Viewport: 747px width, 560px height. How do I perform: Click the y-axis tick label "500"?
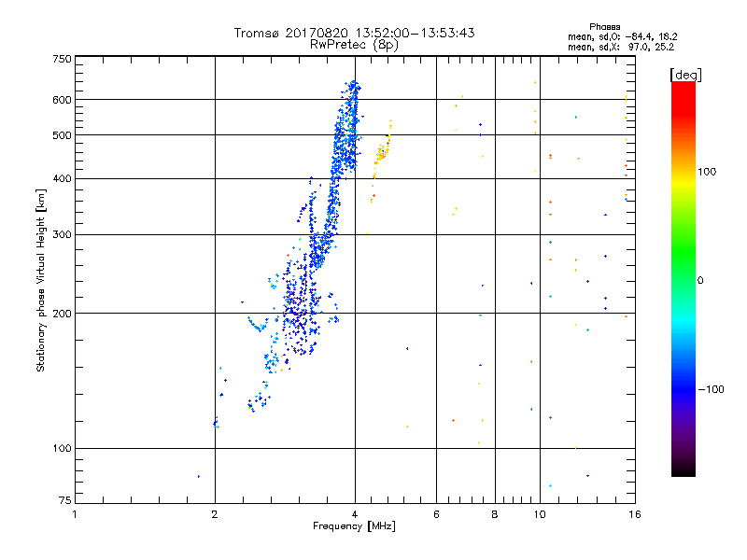[x=62, y=135]
